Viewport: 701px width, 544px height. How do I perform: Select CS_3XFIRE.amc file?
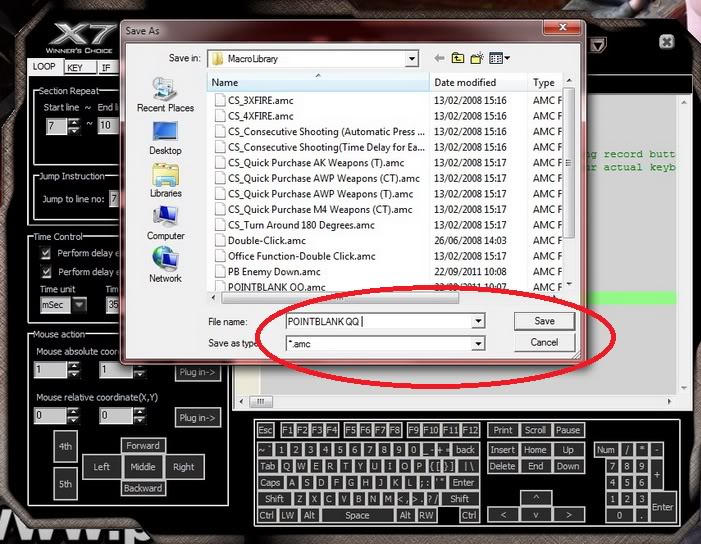point(261,100)
